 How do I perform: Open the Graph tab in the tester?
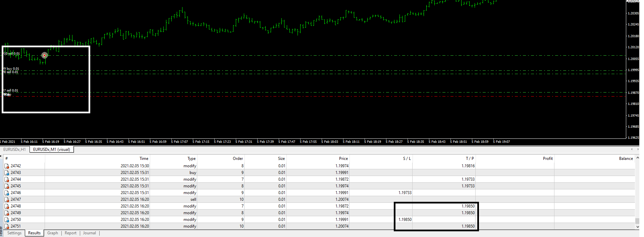tap(52, 233)
